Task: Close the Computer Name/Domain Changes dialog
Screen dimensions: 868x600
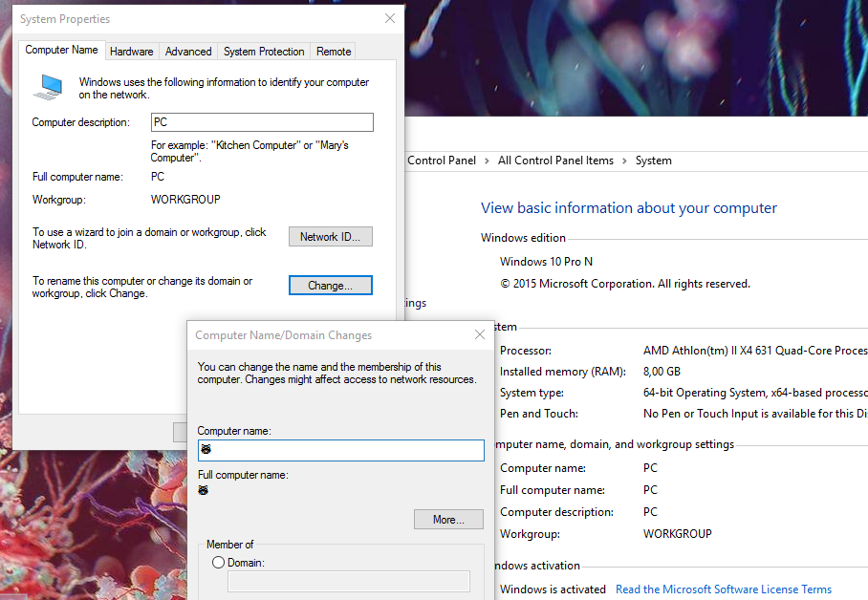Action: click(x=479, y=335)
